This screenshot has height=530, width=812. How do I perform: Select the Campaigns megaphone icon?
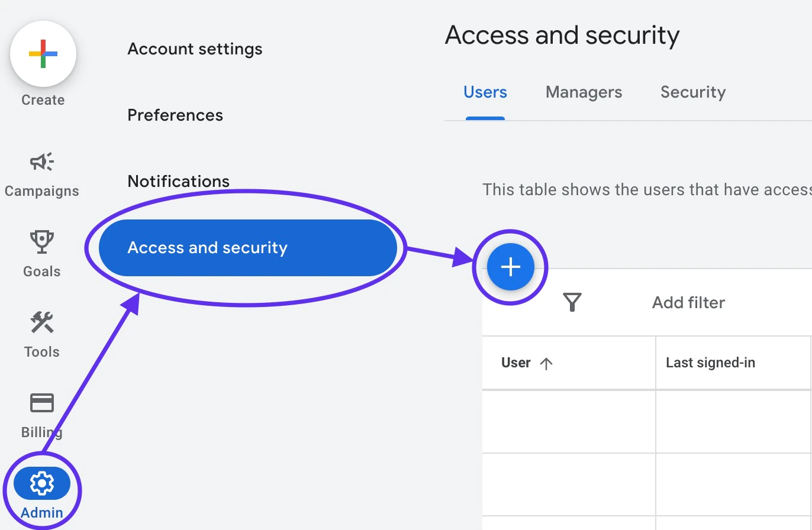click(41, 161)
